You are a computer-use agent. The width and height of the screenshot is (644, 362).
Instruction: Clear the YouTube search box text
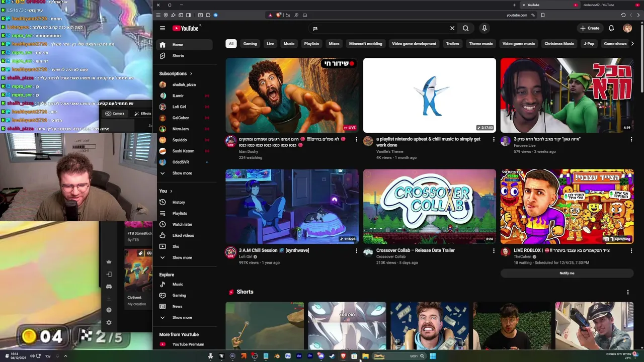tap(452, 28)
